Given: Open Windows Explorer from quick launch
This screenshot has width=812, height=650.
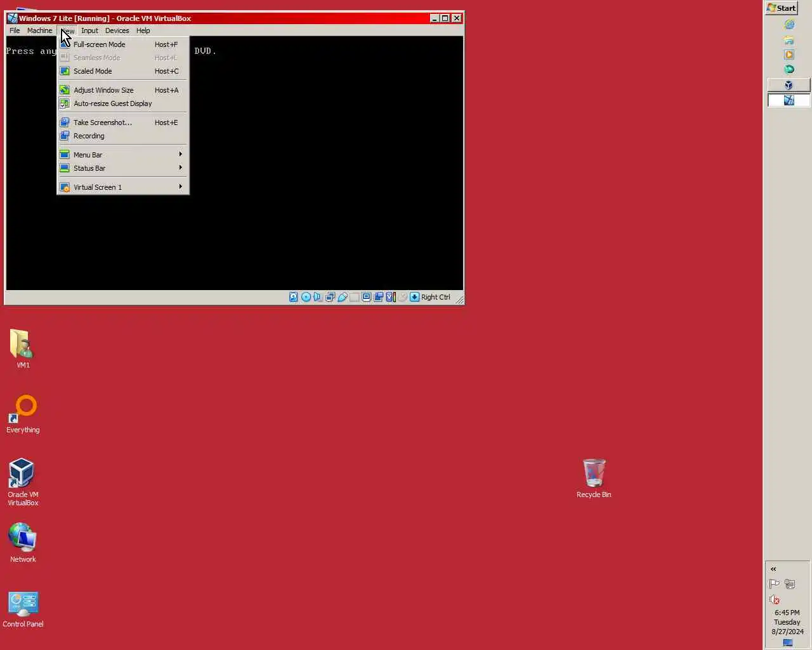Looking at the screenshot, I should (x=789, y=39).
